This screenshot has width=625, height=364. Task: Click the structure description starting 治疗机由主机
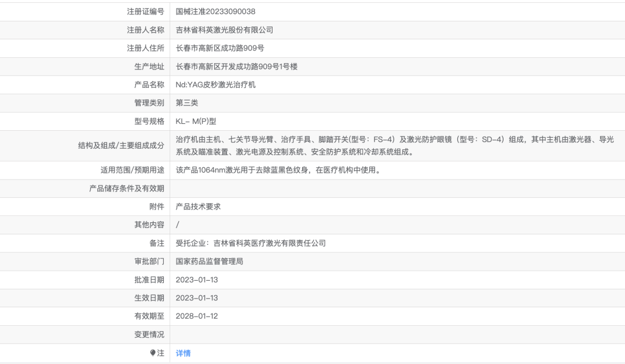coord(395,145)
